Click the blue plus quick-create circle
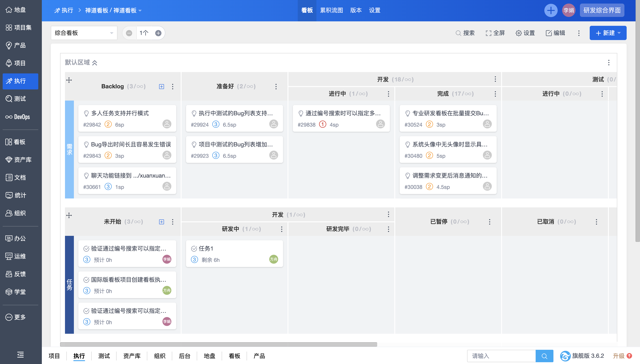 (x=551, y=10)
